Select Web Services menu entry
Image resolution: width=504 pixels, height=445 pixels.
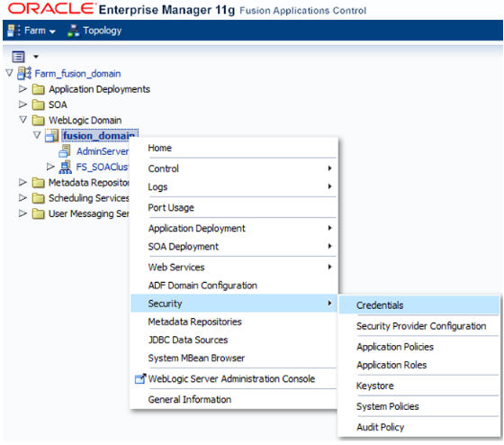(x=234, y=267)
